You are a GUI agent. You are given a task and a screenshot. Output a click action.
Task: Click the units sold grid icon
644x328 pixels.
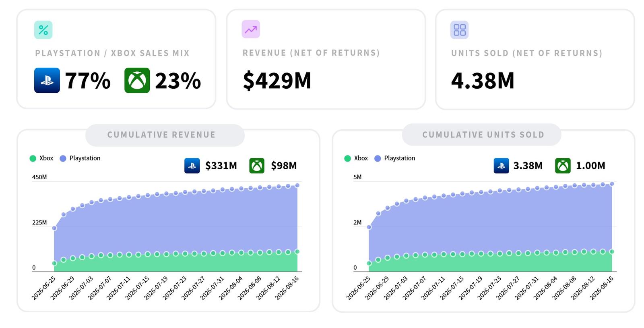(459, 30)
